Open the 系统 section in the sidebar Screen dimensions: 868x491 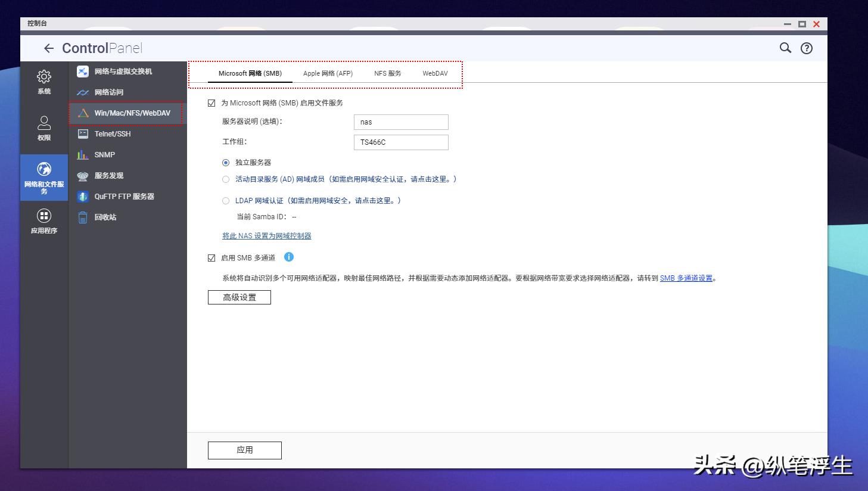pyautogui.click(x=43, y=83)
